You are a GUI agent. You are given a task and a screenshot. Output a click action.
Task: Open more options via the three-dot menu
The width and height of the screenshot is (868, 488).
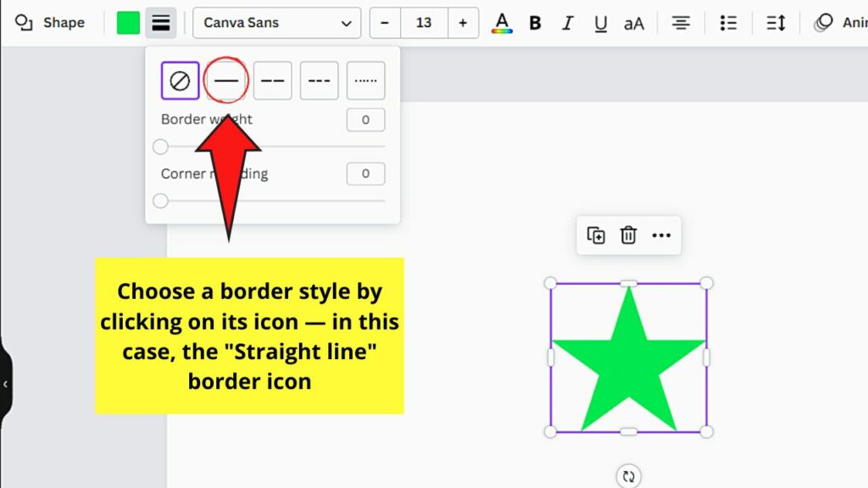[661, 236]
